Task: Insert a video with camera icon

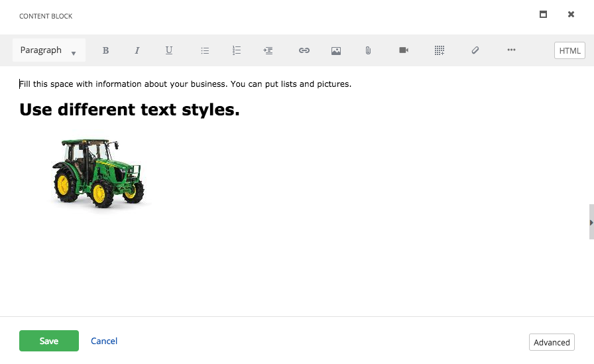Action: click(404, 50)
